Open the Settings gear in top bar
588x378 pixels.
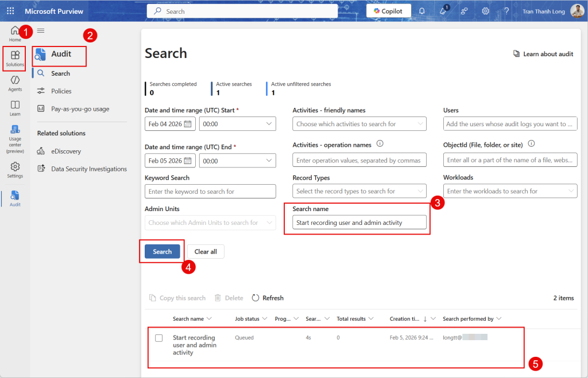485,11
